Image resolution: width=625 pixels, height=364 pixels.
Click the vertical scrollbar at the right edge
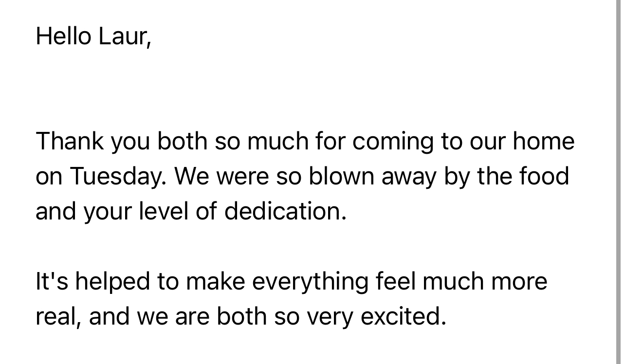pyautogui.click(x=618, y=182)
